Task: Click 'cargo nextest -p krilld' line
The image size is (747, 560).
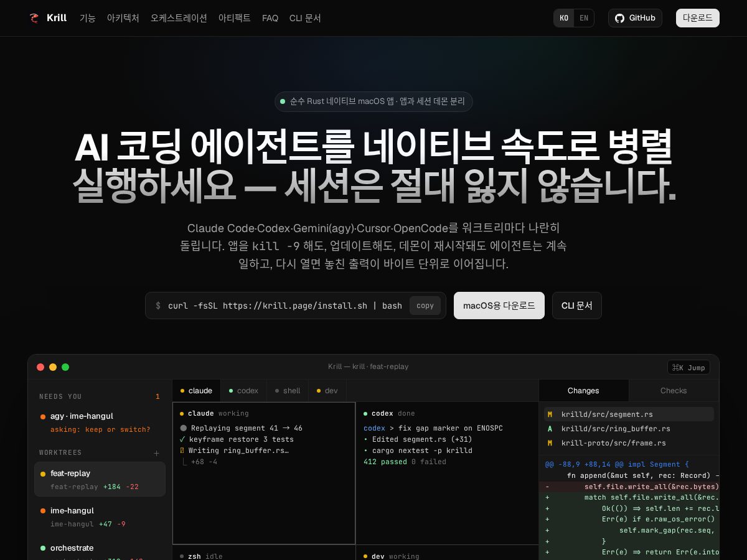Action: [418, 450]
